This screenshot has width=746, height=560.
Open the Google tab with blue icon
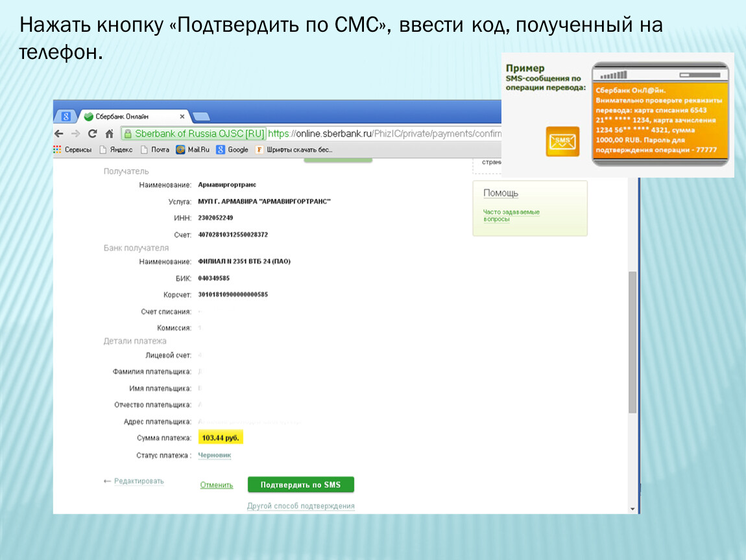pos(66,117)
